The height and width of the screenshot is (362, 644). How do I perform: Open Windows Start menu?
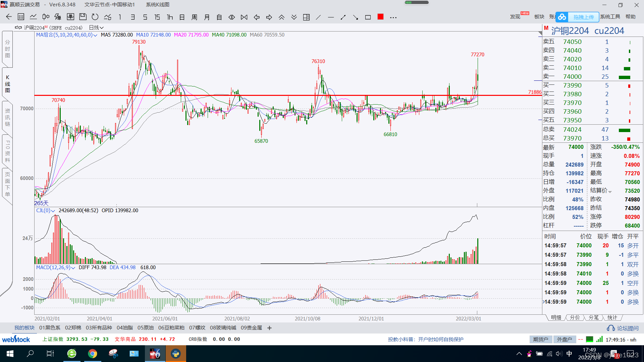10,354
